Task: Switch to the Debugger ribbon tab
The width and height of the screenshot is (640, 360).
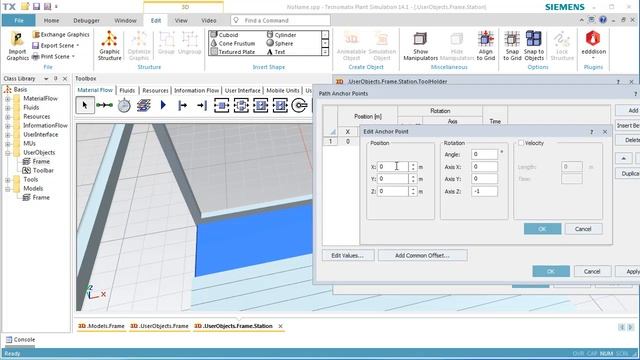Action: (86, 20)
